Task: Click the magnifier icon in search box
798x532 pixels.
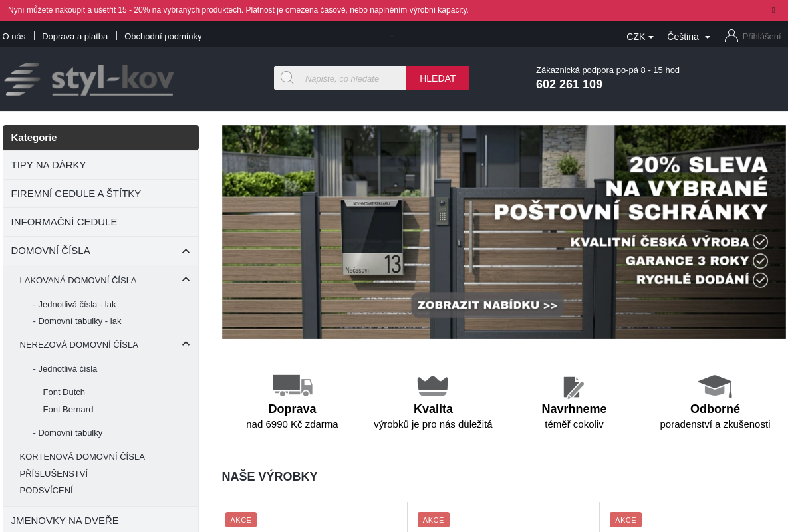Action: [x=287, y=78]
